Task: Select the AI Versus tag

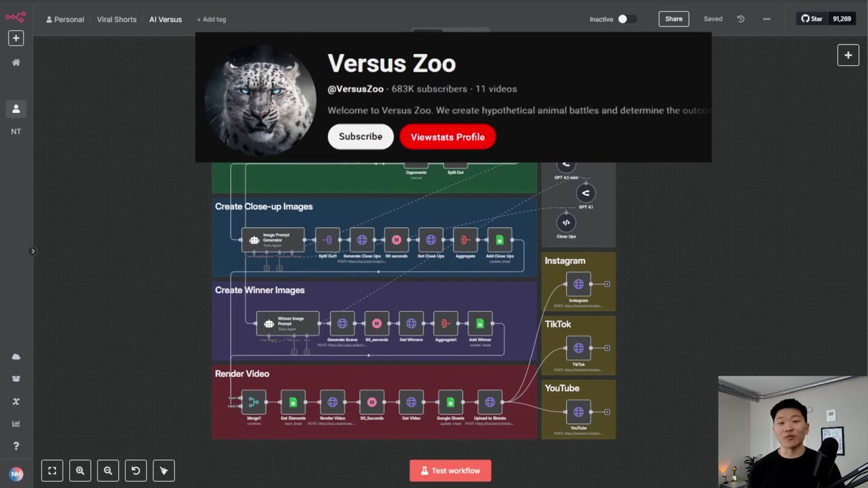Action: pyautogui.click(x=165, y=19)
